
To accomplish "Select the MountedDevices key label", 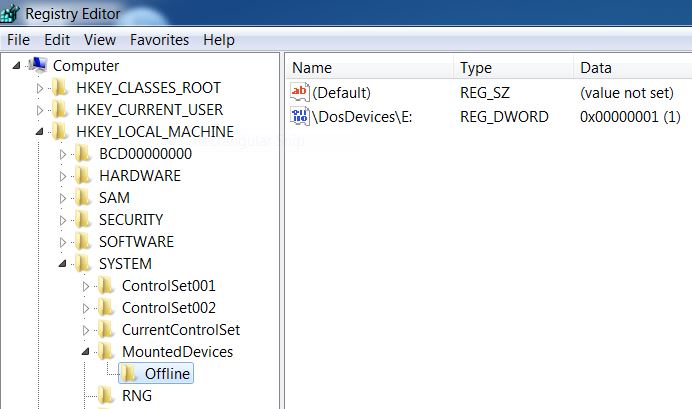I will (x=177, y=352).
